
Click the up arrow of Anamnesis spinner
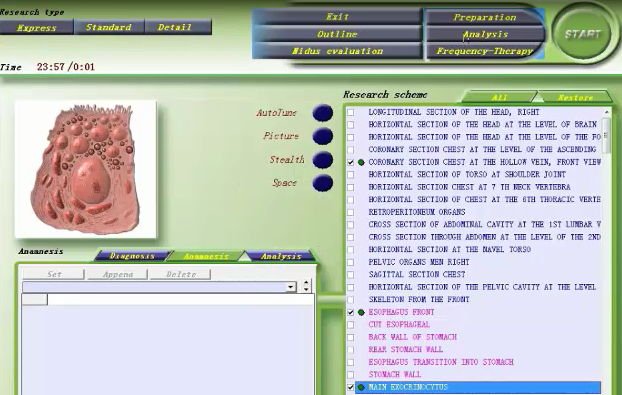(x=306, y=283)
